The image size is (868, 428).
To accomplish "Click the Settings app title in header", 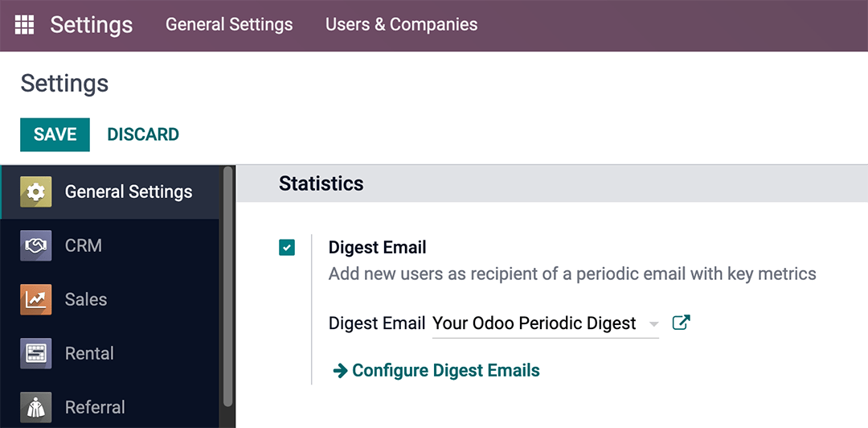I will point(91,25).
